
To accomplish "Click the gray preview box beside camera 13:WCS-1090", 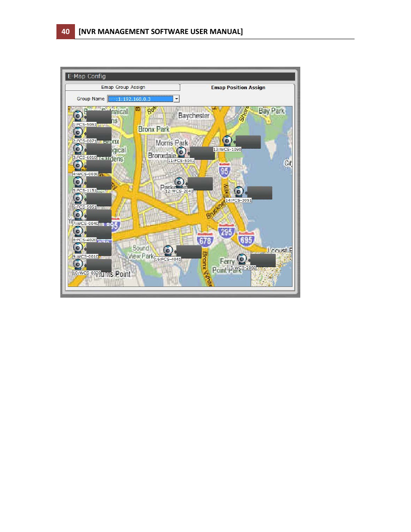I will pos(248,142).
